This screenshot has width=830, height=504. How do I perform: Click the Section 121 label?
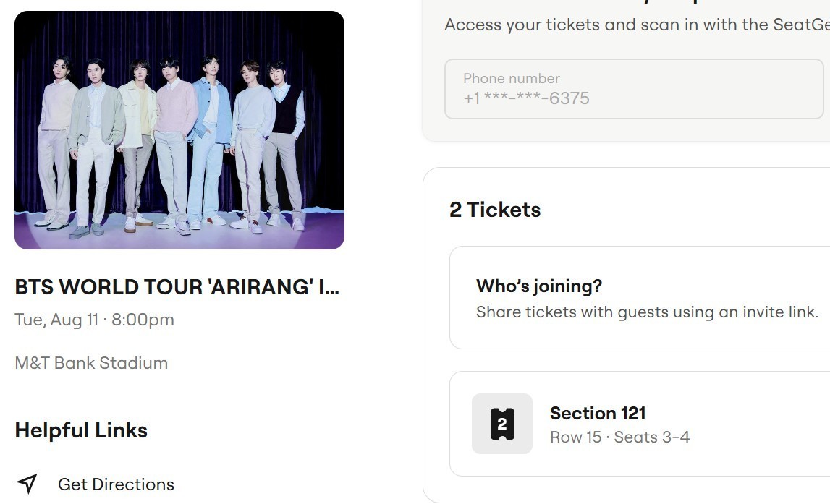[x=598, y=413]
